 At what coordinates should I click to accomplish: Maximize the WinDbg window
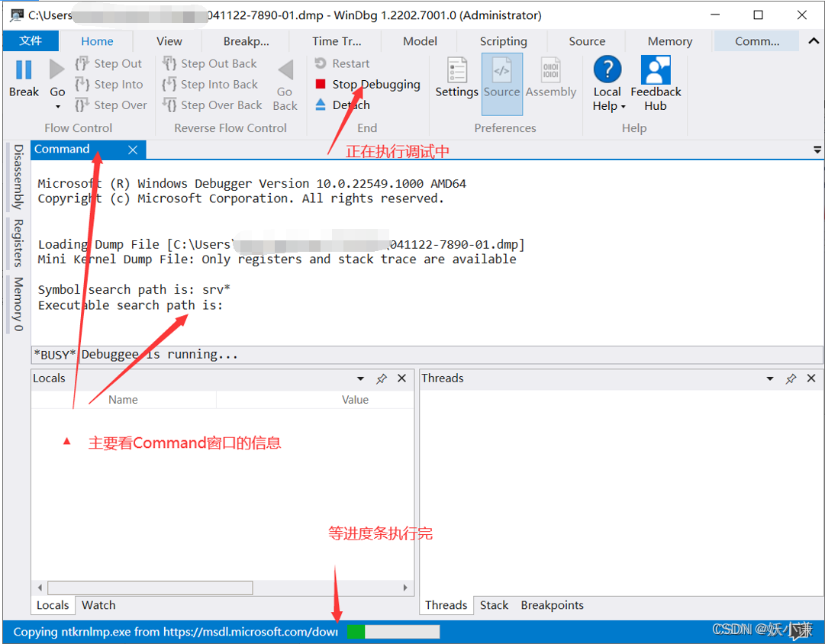758,14
